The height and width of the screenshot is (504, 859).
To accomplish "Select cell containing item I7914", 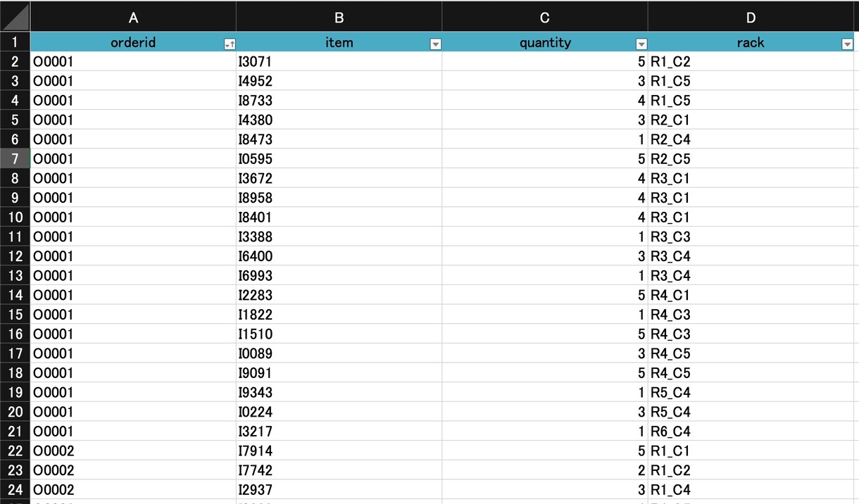I will (x=339, y=451).
